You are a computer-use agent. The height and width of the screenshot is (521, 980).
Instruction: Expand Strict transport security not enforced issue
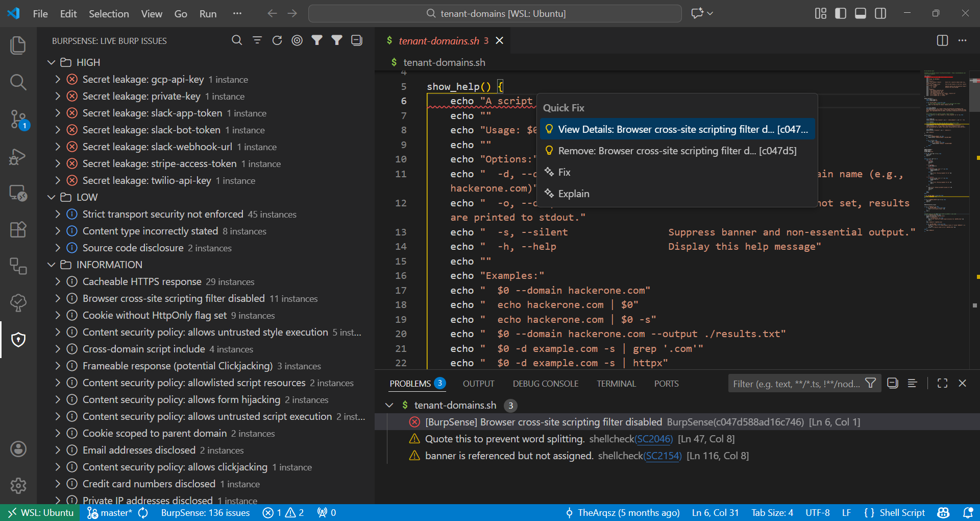pos(58,214)
